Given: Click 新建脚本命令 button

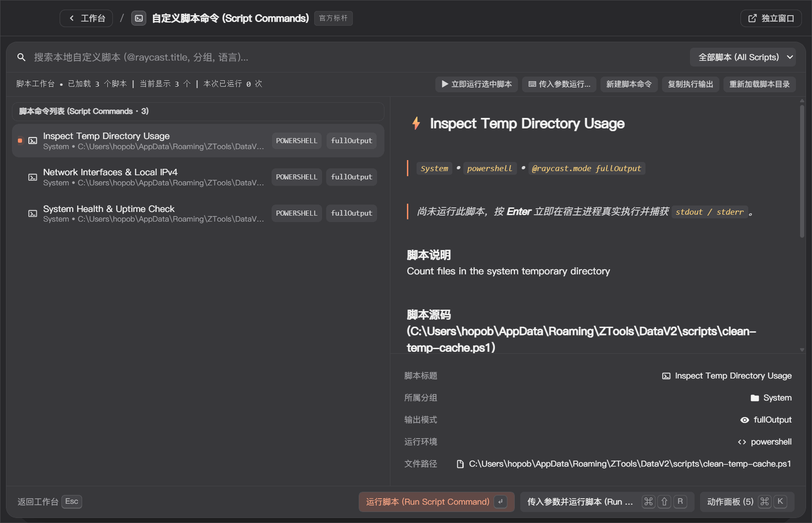Looking at the screenshot, I should coord(629,84).
